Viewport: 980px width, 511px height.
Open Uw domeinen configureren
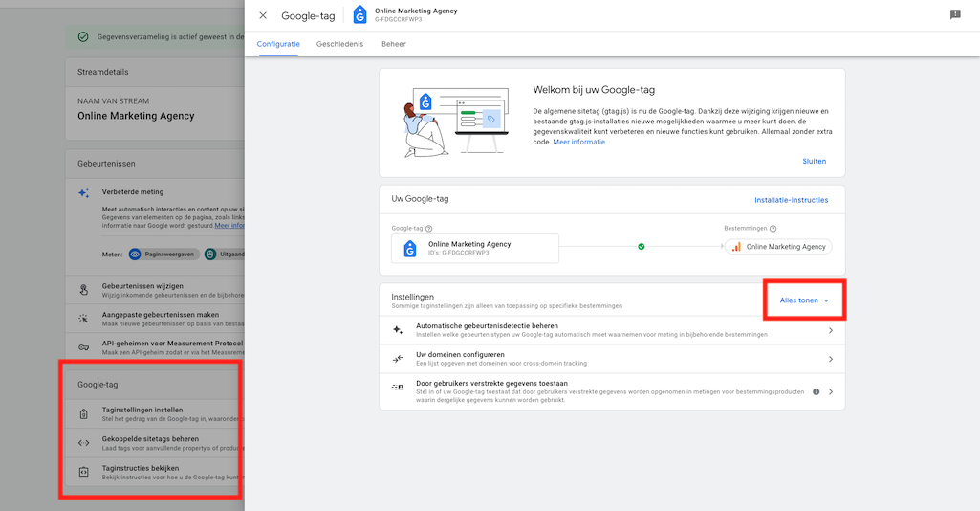click(x=612, y=359)
